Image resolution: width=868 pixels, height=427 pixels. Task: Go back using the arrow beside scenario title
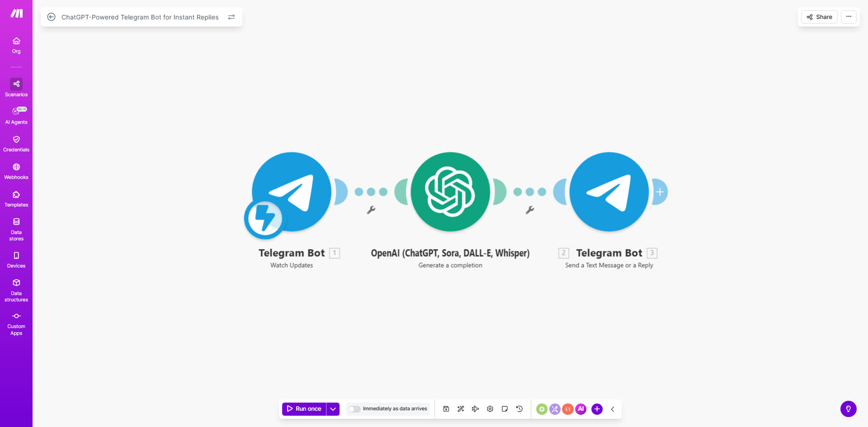[x=52, y=17]
